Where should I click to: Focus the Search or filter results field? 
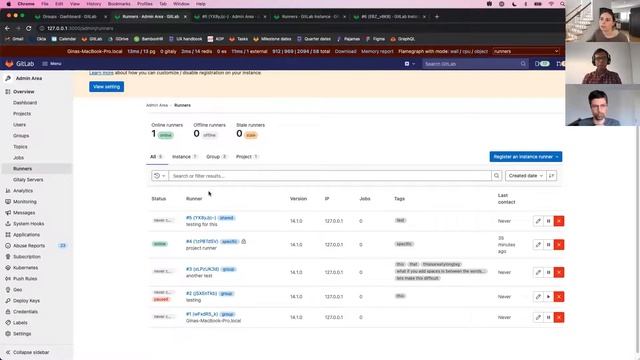tap(330, 176)
